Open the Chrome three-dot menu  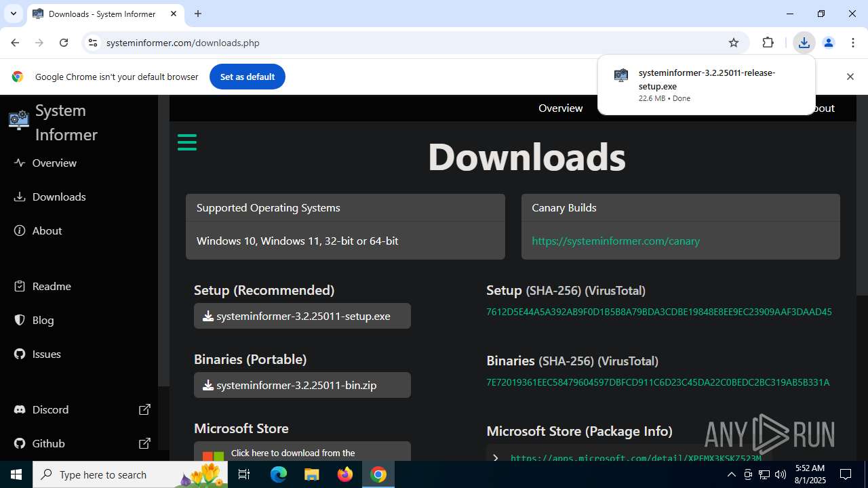click(853, 43)
